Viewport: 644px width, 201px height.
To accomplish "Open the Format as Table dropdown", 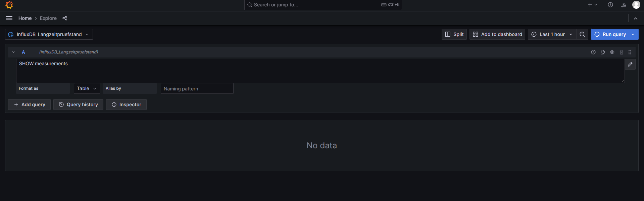I will 87,88.
